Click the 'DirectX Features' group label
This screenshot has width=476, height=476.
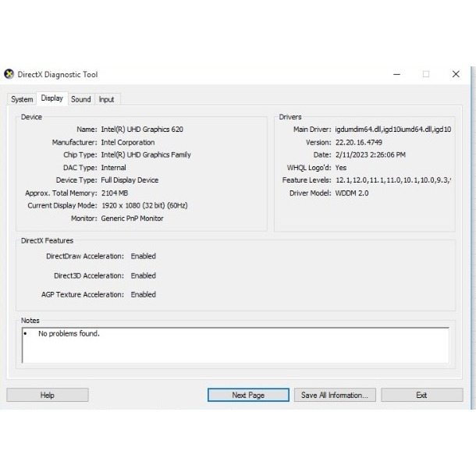47,241
